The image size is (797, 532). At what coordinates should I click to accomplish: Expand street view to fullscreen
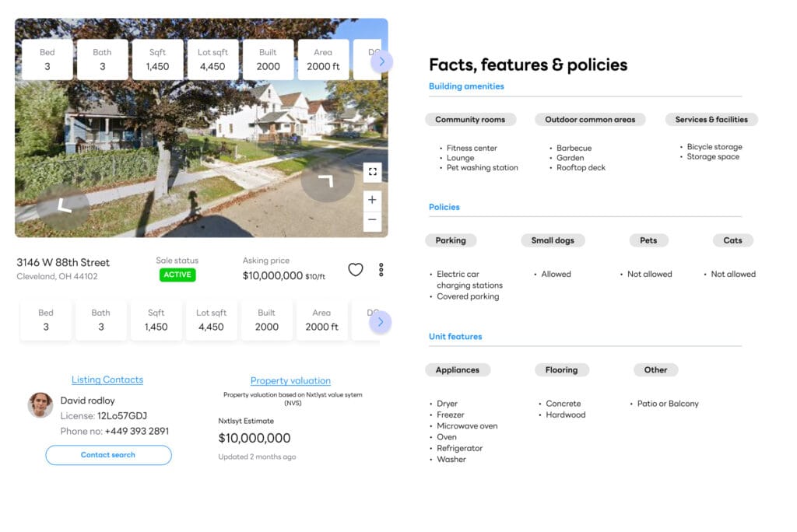coord(372,172)
